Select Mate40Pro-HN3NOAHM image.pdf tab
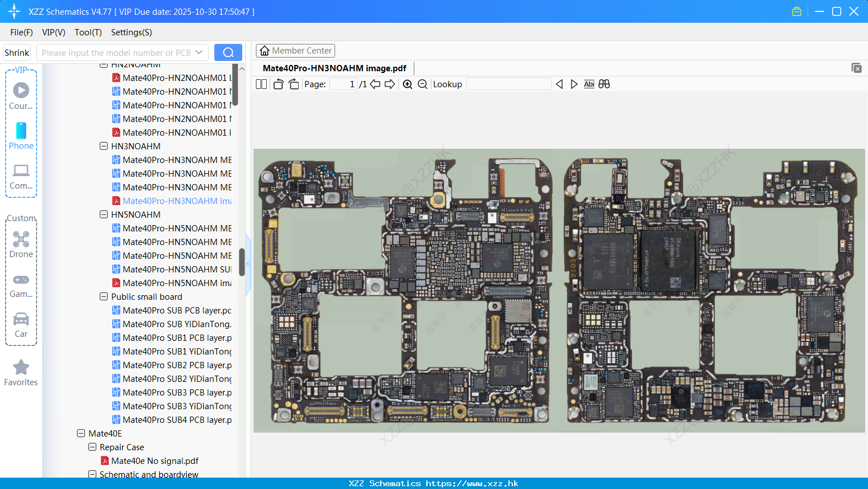Image resolution: width=868 pixels, height=489 pixels. tap(335, 68)
